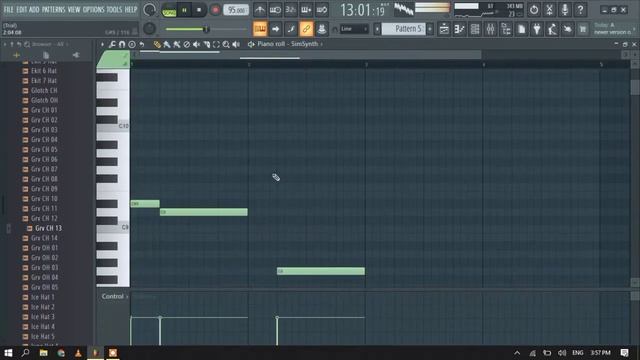Open the Tempo tapper icon

pyautogui.click(x=552, y=29)
